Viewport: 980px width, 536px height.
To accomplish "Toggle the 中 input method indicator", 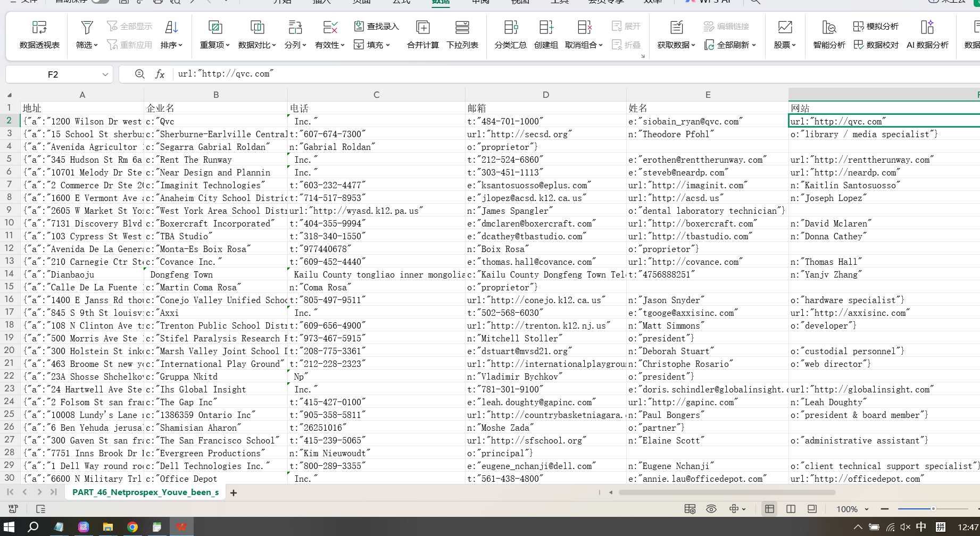I will click(921, 527).
